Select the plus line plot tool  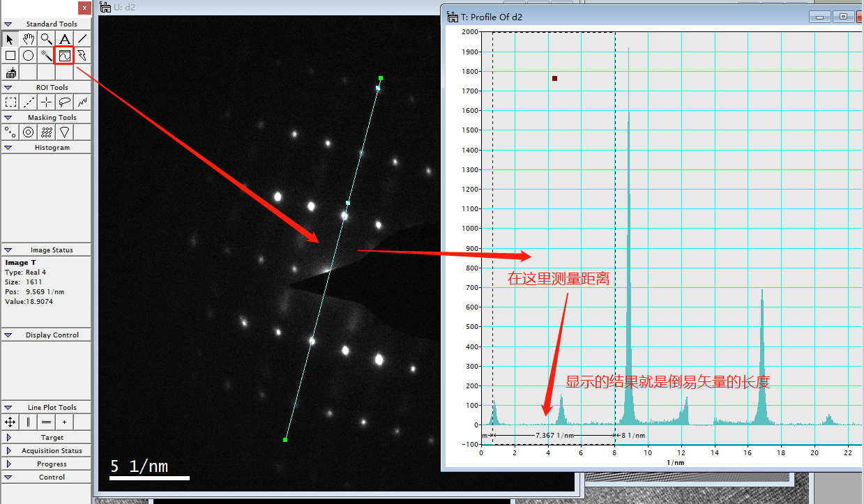tap(64, 422)
